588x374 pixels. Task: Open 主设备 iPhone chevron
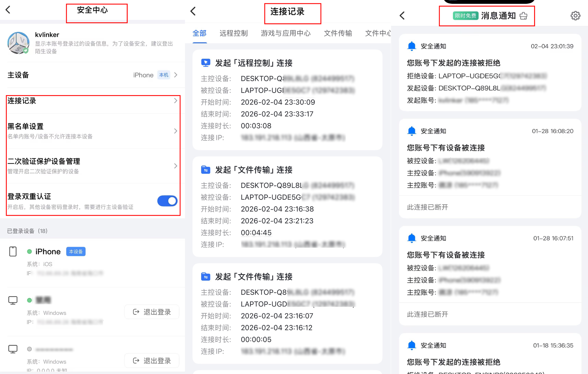pyautogui.click(x=176, y=75)
